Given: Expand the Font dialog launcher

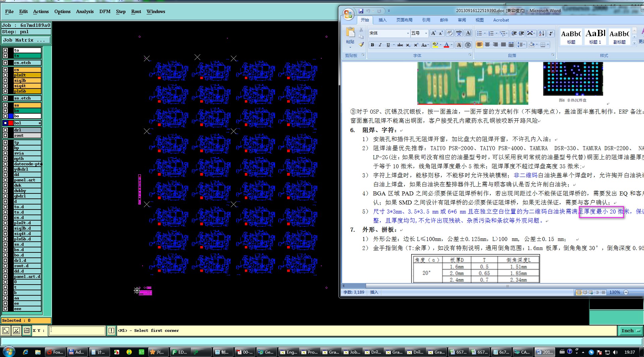Looking at the screenshot, I should 470,55.
